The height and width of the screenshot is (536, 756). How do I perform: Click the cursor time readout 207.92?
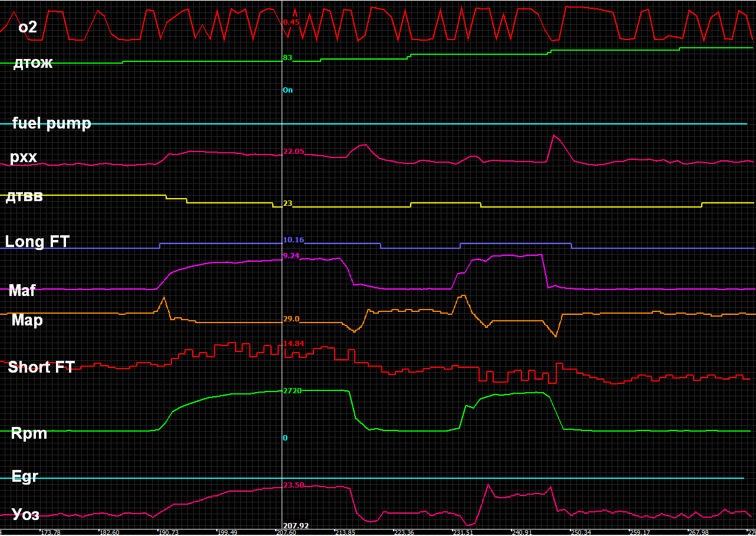coord(296,525)
